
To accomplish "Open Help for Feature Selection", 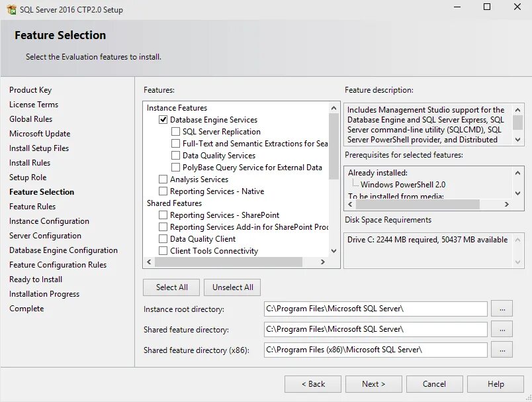I will pos(496,384).
